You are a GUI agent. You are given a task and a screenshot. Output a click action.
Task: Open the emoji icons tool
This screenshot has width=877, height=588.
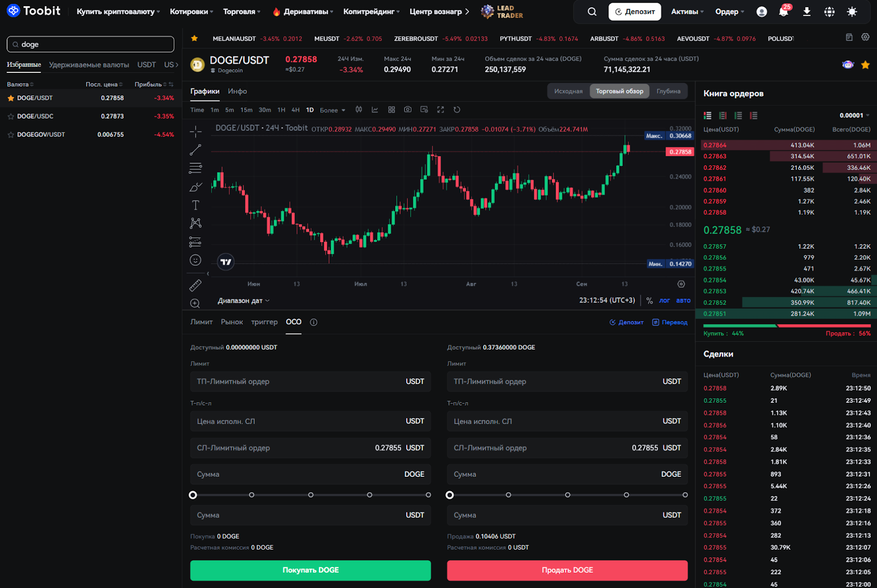coord(196,260)
